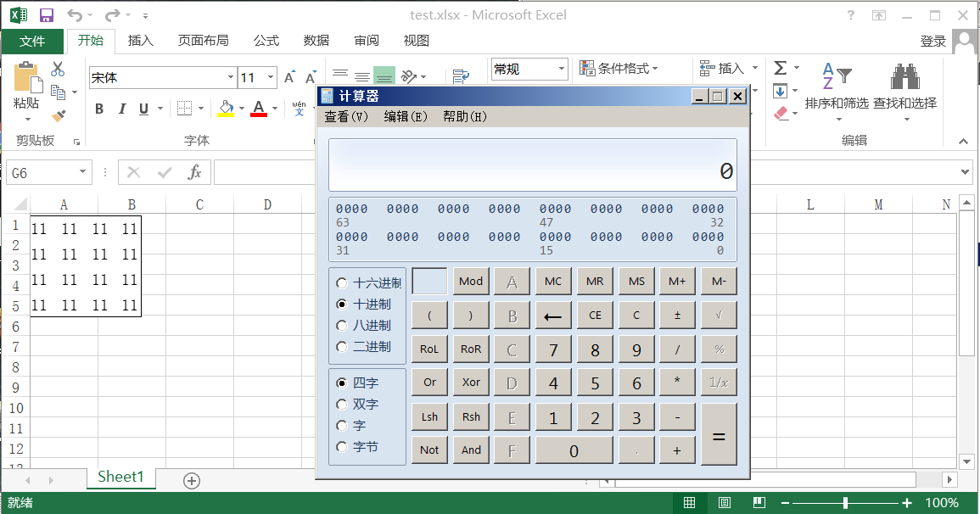
Task: Click the Sheet1 worksheet tab
Action: point(120,478)
